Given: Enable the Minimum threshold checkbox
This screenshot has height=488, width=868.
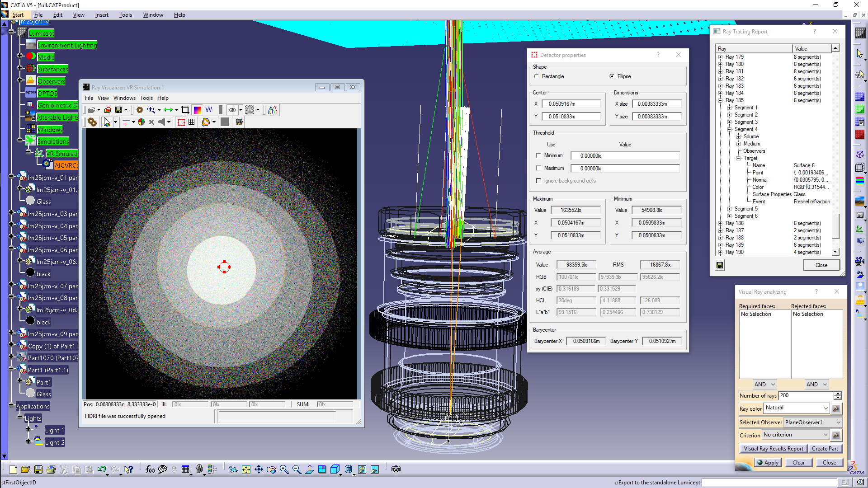Looking at the screenshot, I should 538,155.
